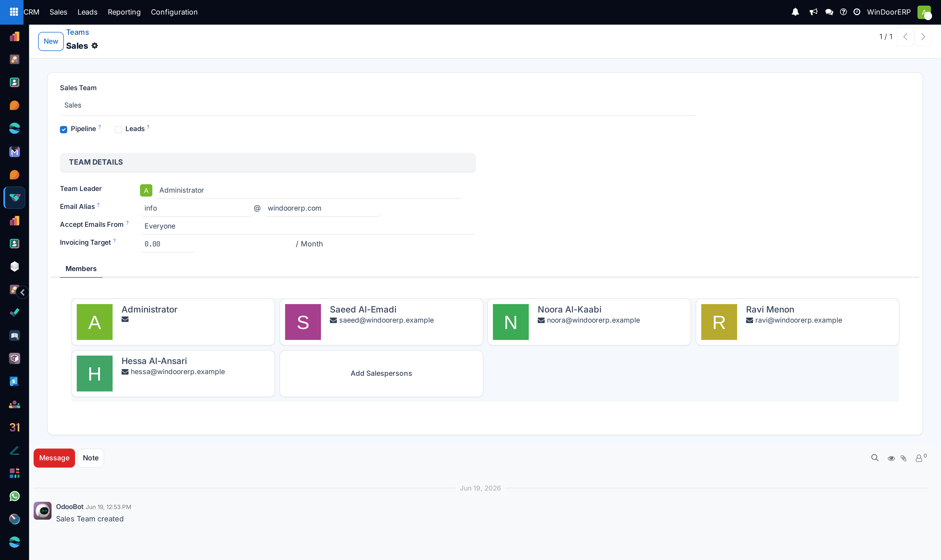Screen dimensions: 941x560
Task: Open the activities clock icon in top bar
Action: coord(857,12)
